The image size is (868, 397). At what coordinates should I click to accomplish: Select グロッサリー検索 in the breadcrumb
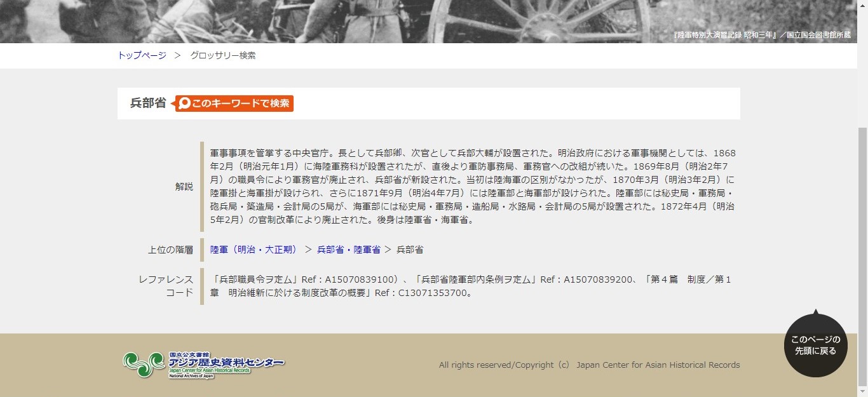(223, 55)
